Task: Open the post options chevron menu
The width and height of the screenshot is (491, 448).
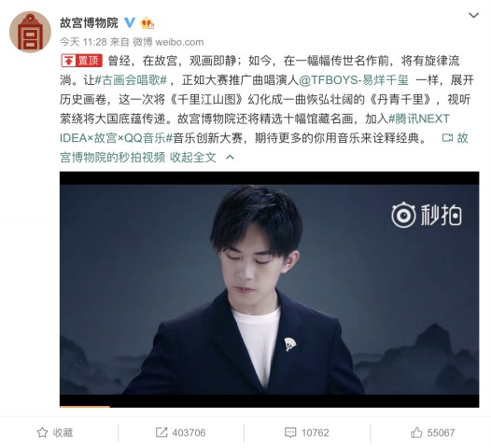Action: click(x=473, y=15)
